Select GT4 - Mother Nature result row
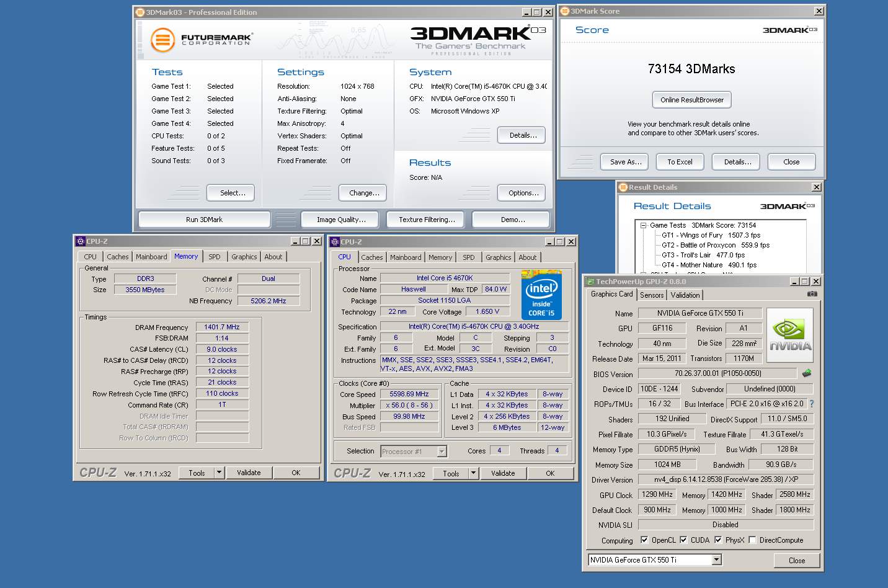 tap(709, 265)
